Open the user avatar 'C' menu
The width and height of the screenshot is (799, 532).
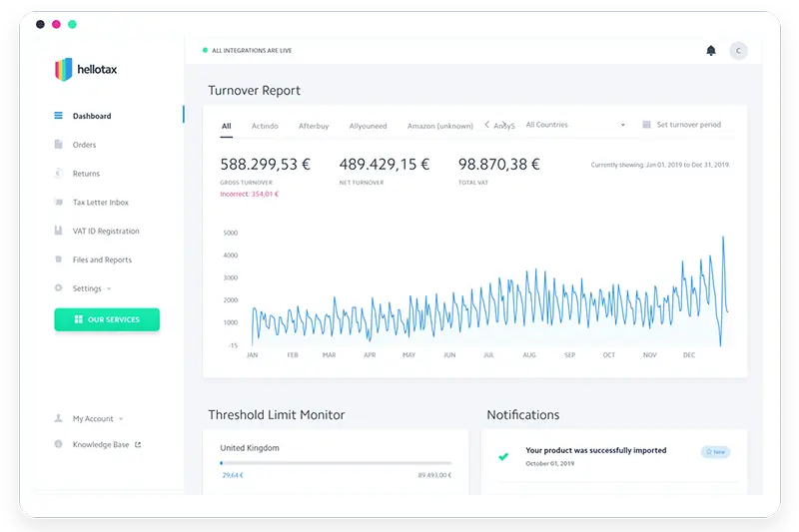(x=738, y=50)
